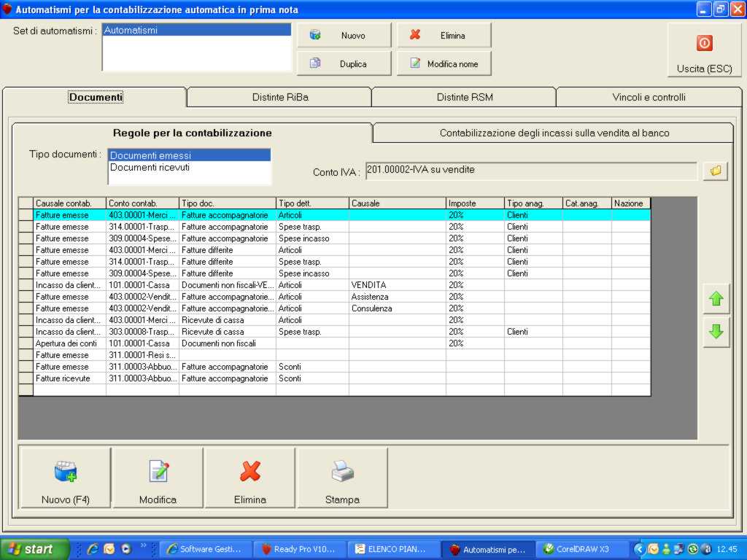Viewport: 747px width, 560px height.
Task: Select the Automatismi set in the list
Action: click(x=197, y=30)
